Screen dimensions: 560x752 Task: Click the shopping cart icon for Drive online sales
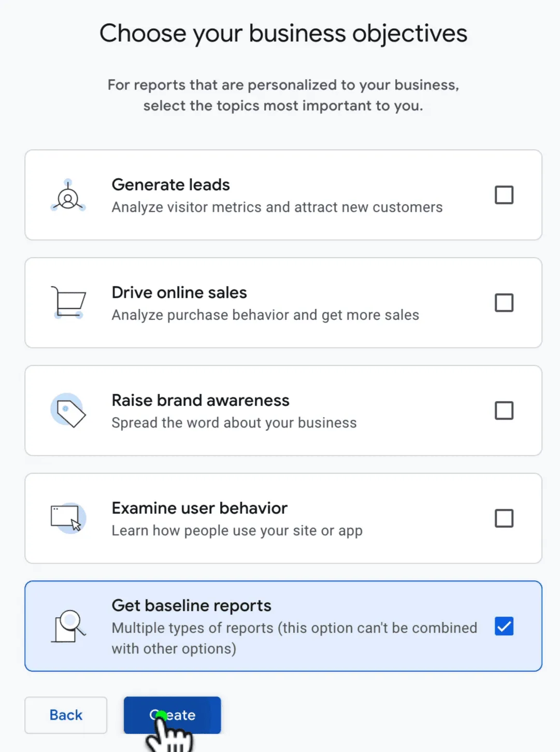click(x=68, y=302)
